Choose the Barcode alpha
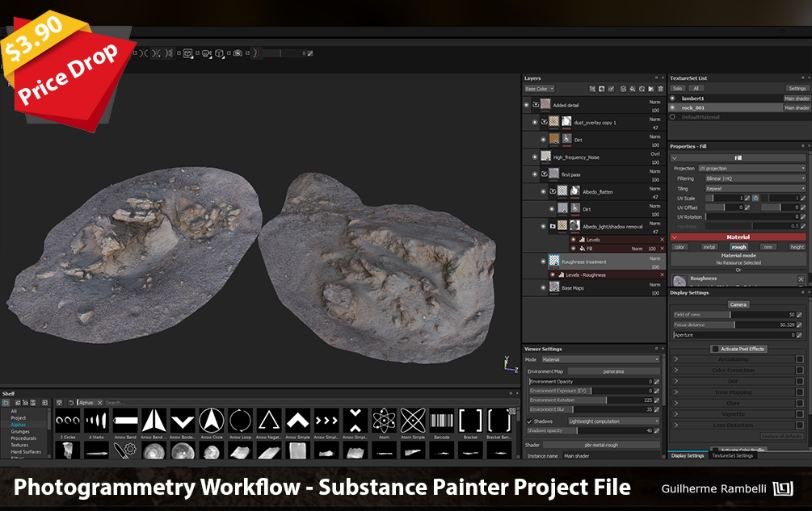This screenshot has height=511, width=812. (x=442, y=421)
